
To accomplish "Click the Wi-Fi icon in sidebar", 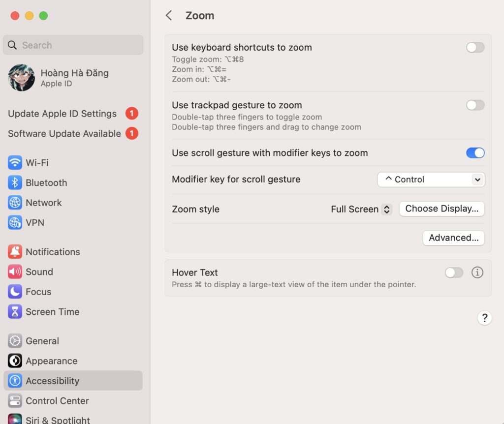I will pyautogui.click(x=15, y=162).
